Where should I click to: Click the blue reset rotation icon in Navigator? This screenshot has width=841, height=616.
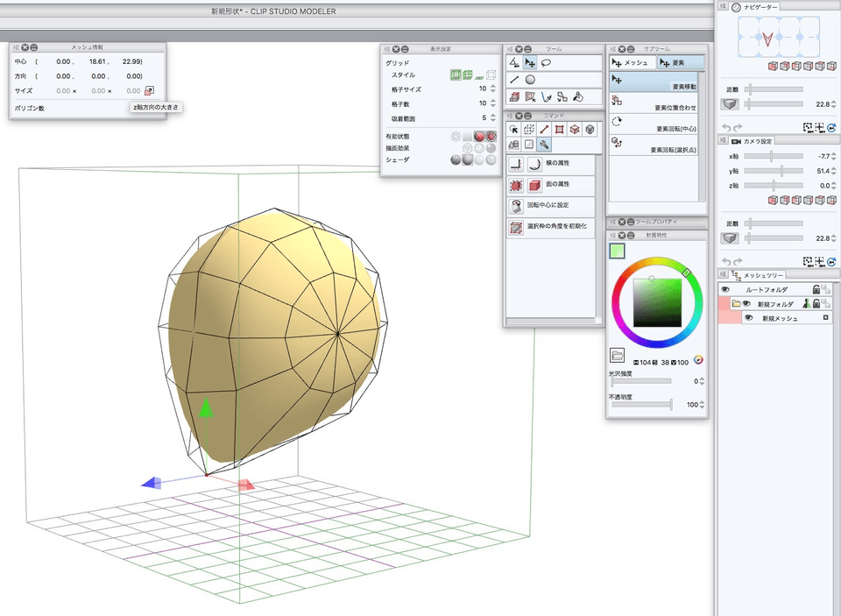831,128
